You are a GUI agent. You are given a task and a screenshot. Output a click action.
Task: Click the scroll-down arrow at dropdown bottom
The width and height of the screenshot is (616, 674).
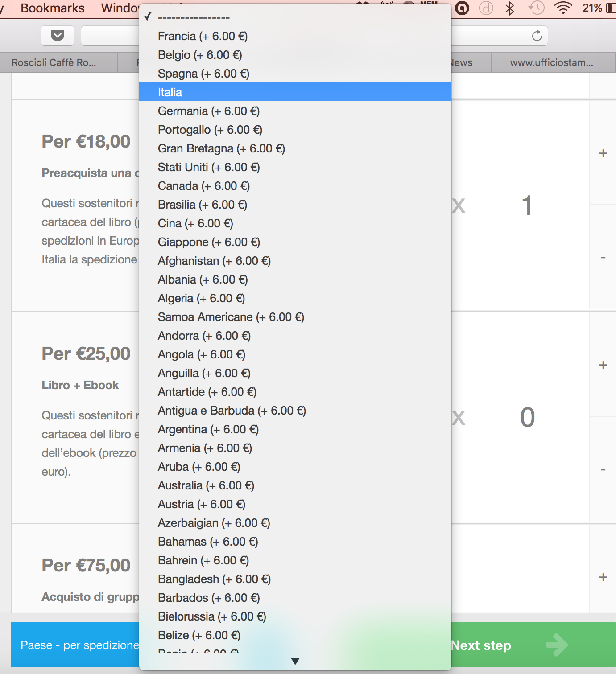pyautogui.click(x=295, y=661)
